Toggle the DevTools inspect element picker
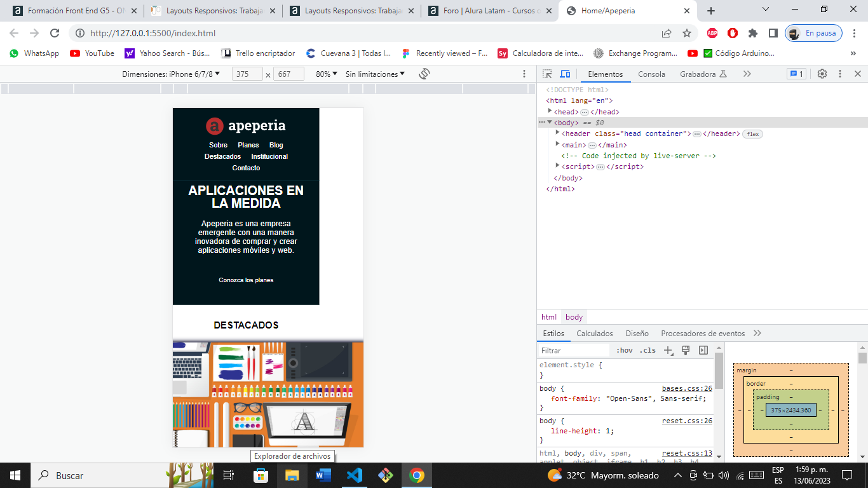868x488 pixels. (547, 74)
